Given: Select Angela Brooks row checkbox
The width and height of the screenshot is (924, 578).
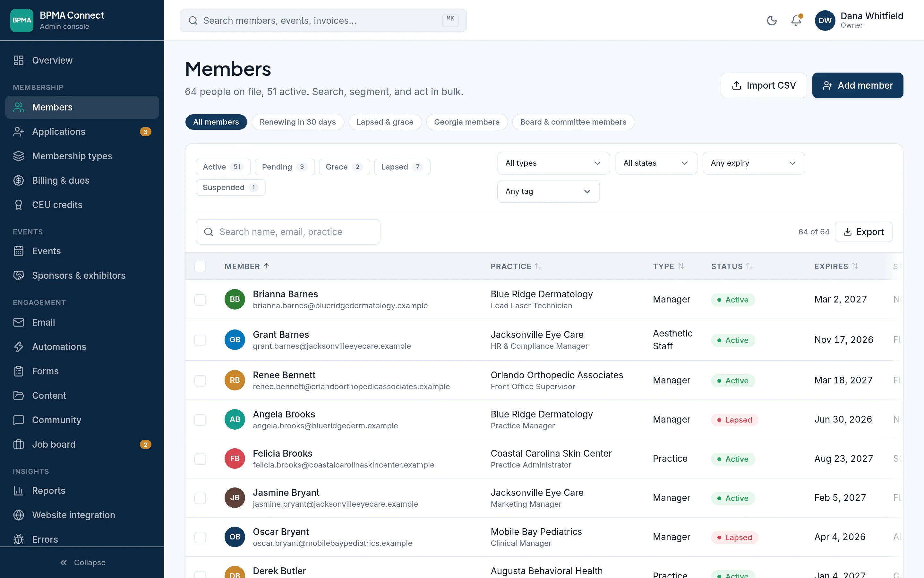Looking at the screenshot, I should coord(200,420).
